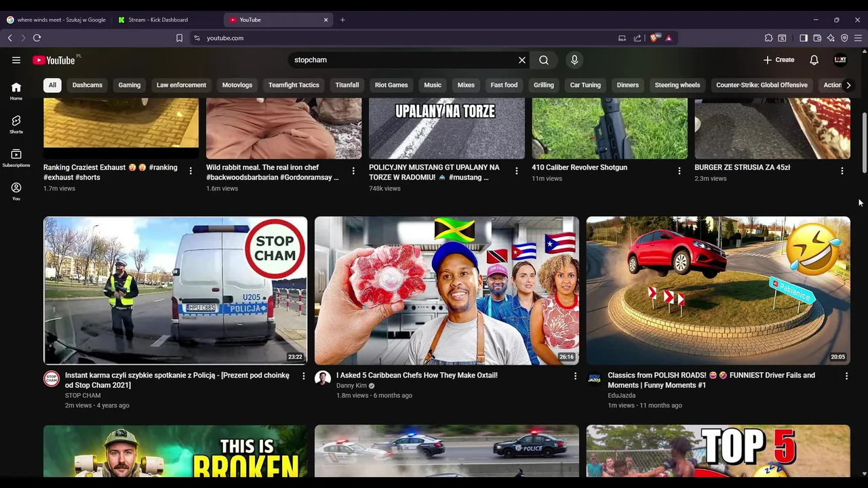868x488 pixels.
Task: Open the Stop Cham police van thumbnail
Action: [176, 291]
